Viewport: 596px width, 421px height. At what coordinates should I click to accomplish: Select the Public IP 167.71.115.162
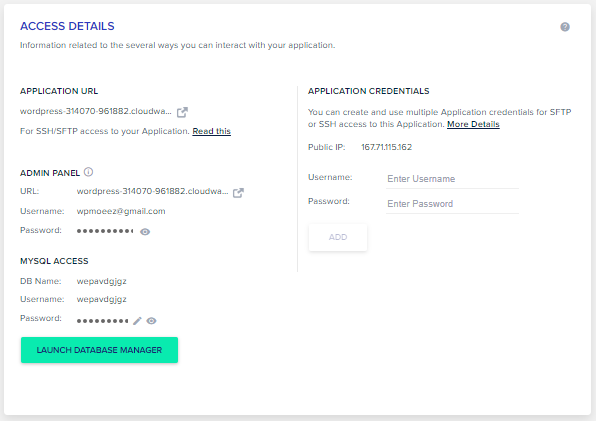click(x=387, y=147)
